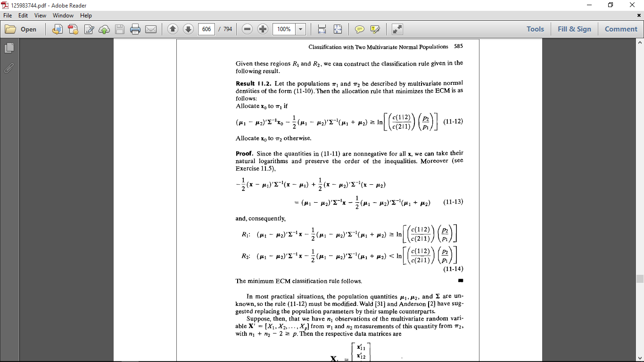Click the scrollbar up arrow
The height and width of the screenshot is (362, 644).
(640, 42)
